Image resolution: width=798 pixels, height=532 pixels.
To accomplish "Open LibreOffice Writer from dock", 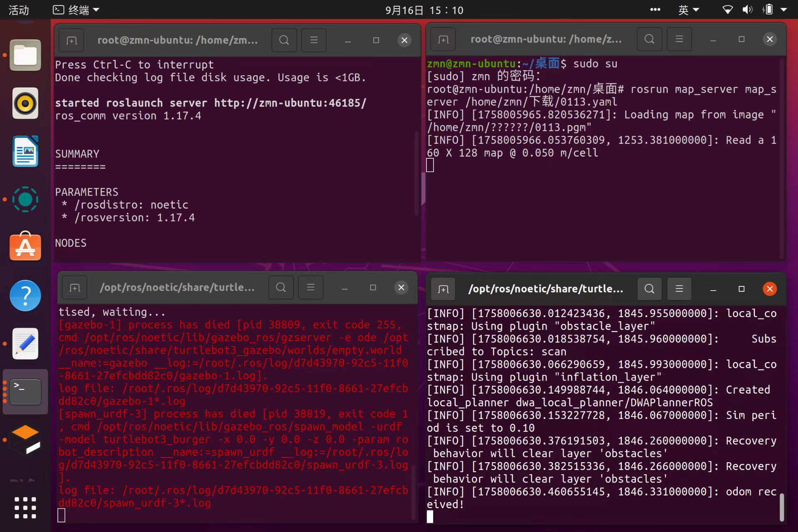I will 25,151.
